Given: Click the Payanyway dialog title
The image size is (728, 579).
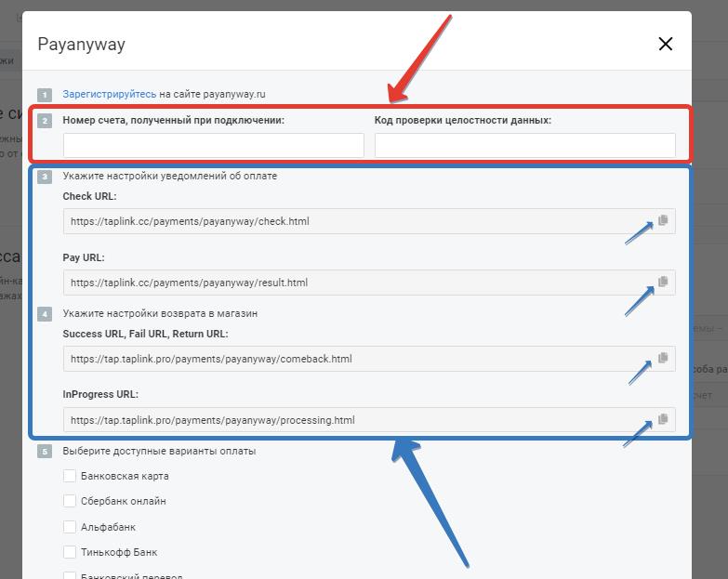Looking at the screenshot, I should (81, 45).
